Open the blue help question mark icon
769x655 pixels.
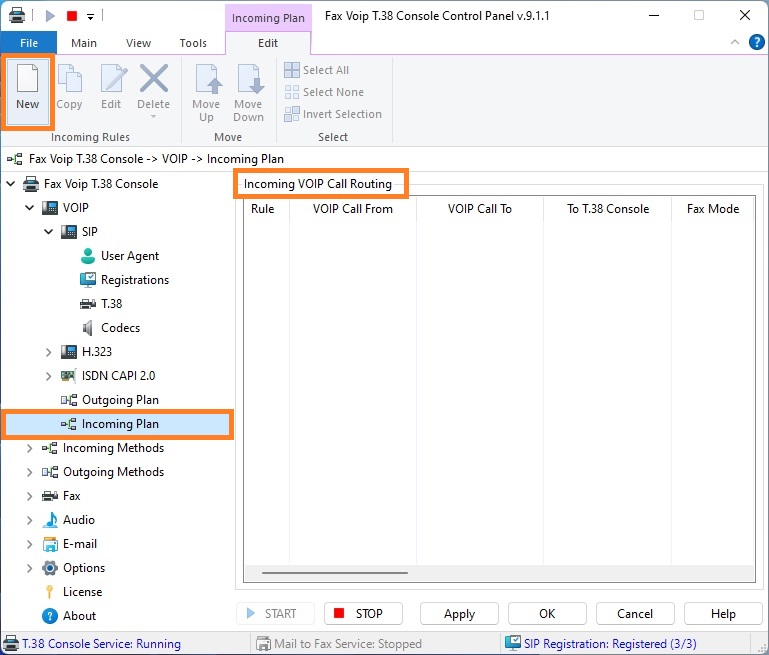(x=756, y=42)
